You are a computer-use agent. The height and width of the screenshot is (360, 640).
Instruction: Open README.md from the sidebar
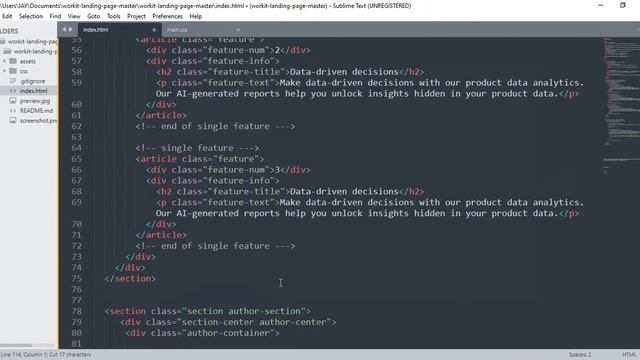click(x=36, y=111)
